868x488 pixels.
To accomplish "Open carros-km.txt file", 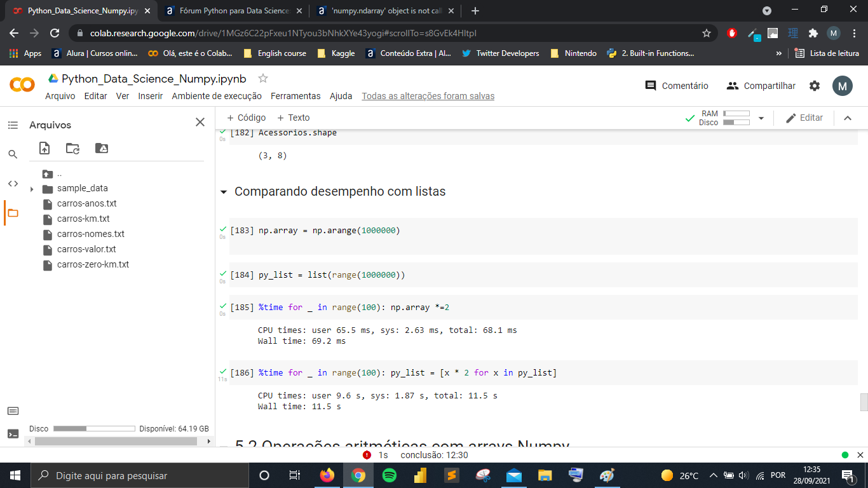I will point(83,219).
